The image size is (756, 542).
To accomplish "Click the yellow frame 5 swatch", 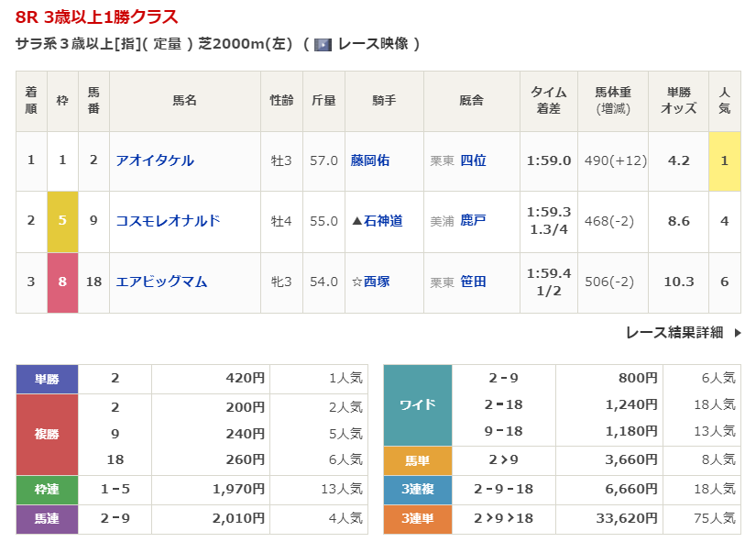I will tap(62, 221).
